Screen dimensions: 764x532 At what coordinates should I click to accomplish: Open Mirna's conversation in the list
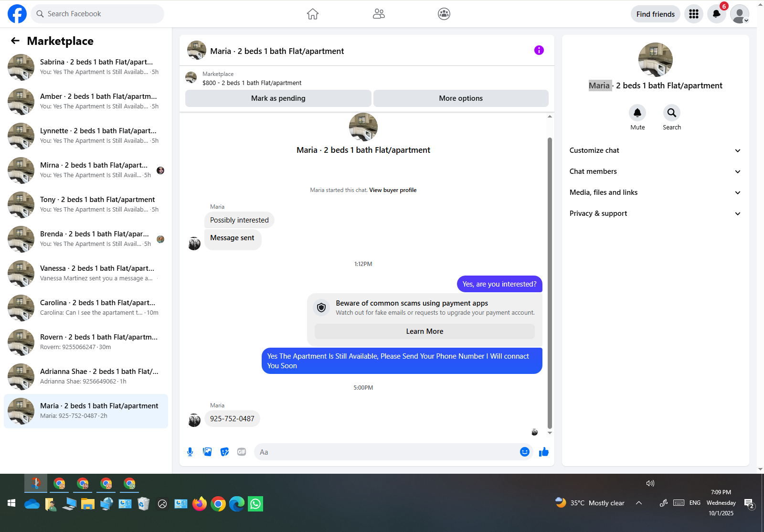tap(86, 170)
